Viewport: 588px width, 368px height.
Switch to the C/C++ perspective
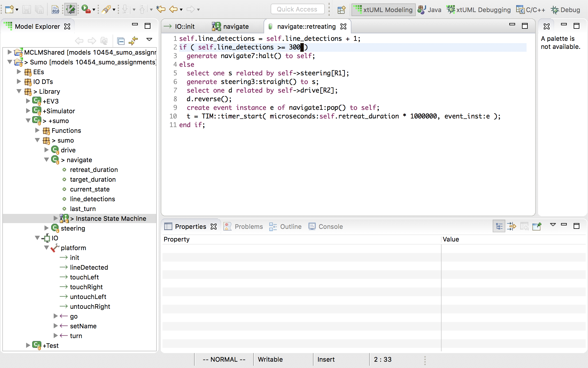[531, 10]
